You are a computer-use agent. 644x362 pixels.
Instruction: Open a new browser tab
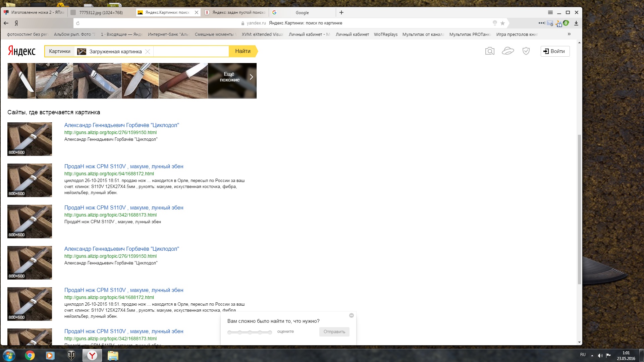pyautogui.click(x=341, y=12)
